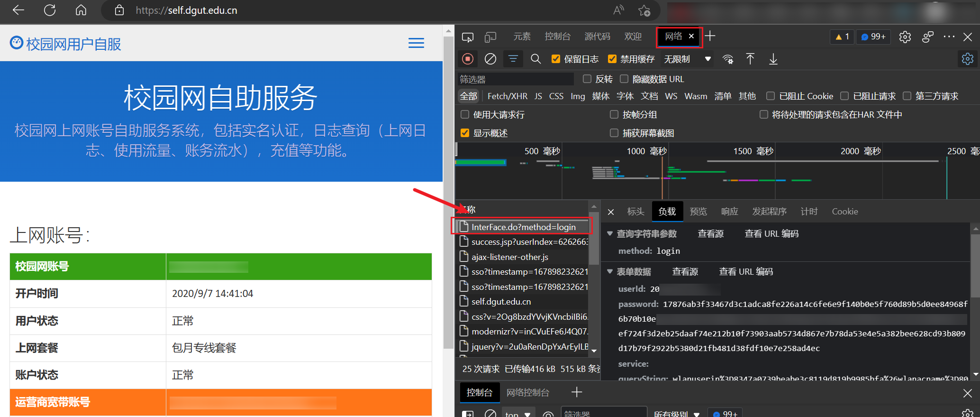Image resolution: width=980 pixels, height=417 pixels.
Task: Open the inspect element picker tool
Action: click(x=468, y=37)
